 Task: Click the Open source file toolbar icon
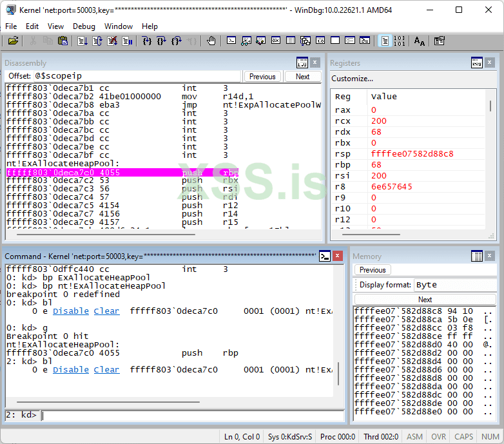[13, 41]
